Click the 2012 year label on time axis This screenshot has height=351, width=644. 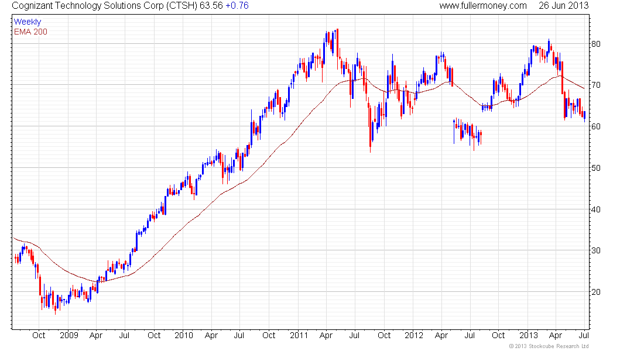(413, 335)
